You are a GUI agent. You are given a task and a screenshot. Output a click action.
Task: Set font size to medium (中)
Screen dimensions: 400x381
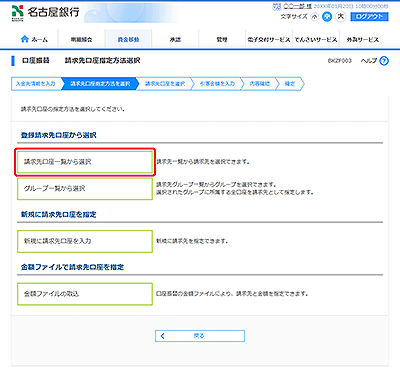pos(327,17)
